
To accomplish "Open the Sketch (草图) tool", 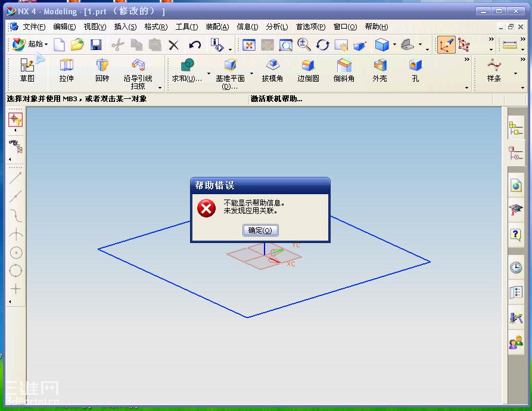I will tap(27, 70).
